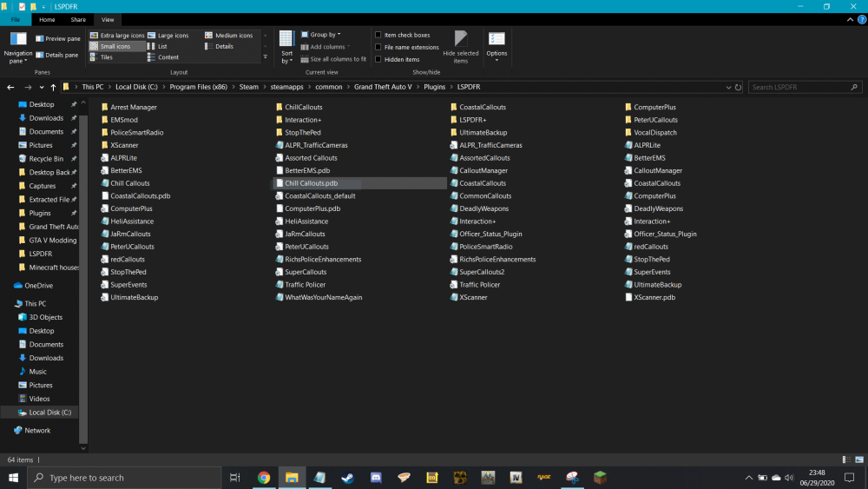Show hidden system tray icons

(748, 478)
